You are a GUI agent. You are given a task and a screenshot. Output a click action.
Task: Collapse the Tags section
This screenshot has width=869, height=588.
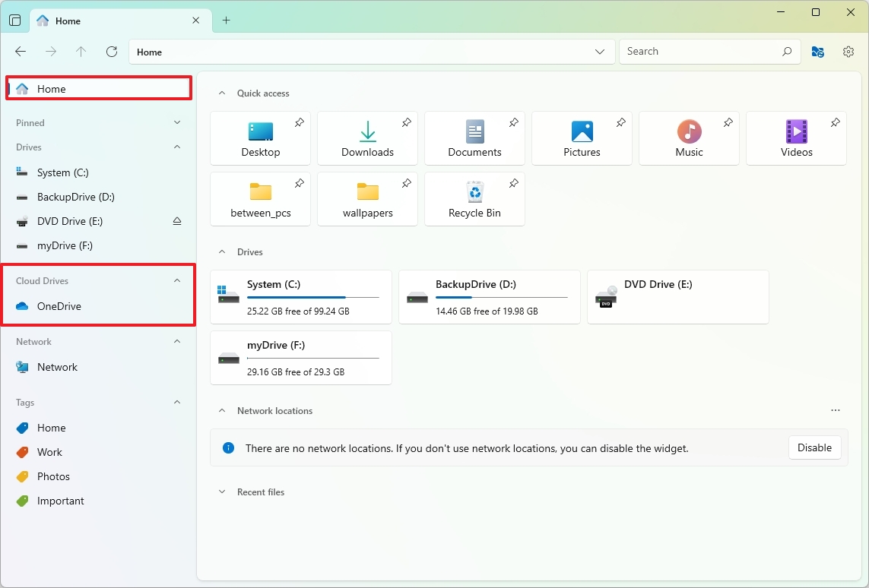pyautogui.click(x=176, y=402)
